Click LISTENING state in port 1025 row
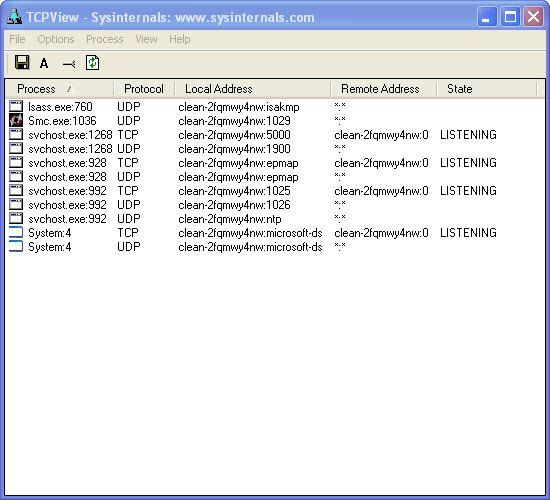This screenshot has width=550, height=500. point(468,191)
